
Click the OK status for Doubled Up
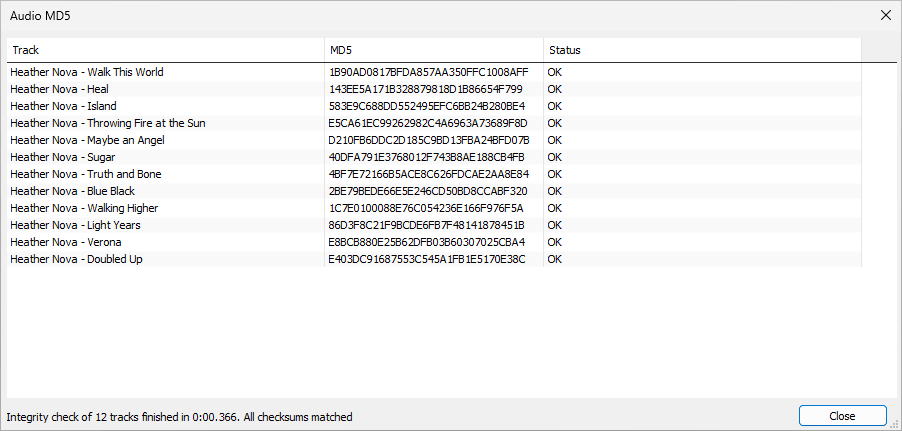click(x=555, y=259)
